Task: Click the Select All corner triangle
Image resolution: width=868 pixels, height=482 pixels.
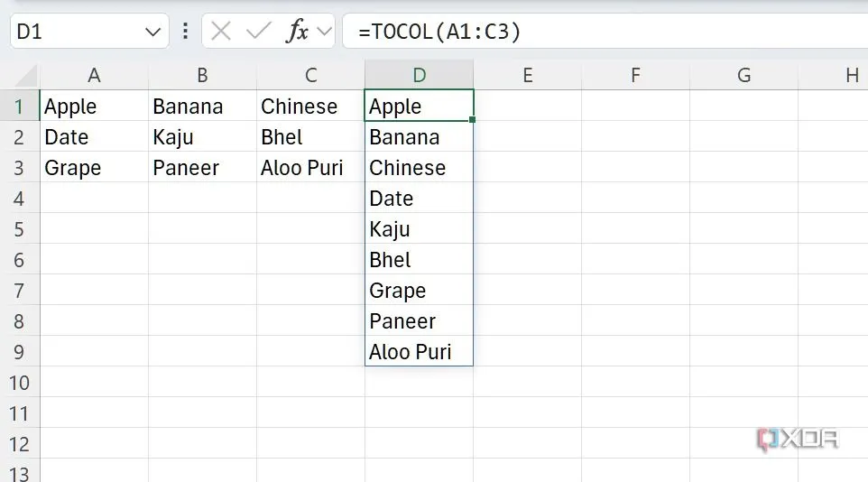Action: pos(26,76)
